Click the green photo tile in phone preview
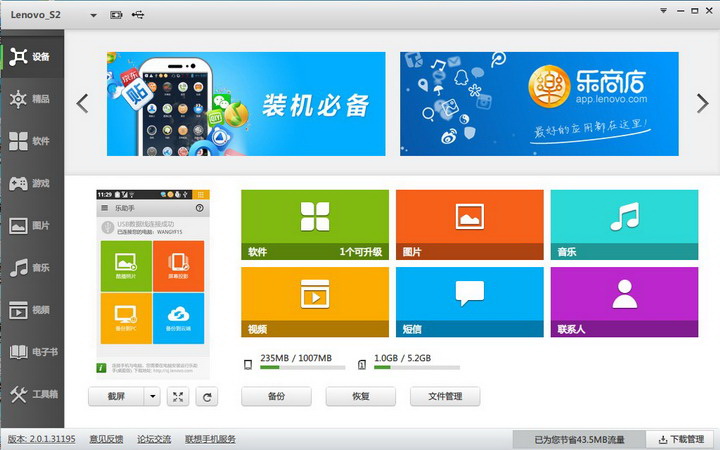The width and height of the screenshot is (720, 450). (x=126, y=266)
